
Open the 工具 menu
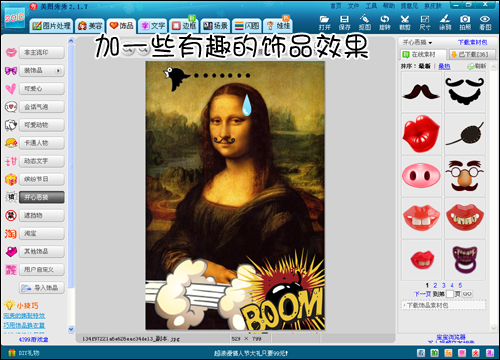click(x=371, y=6)
